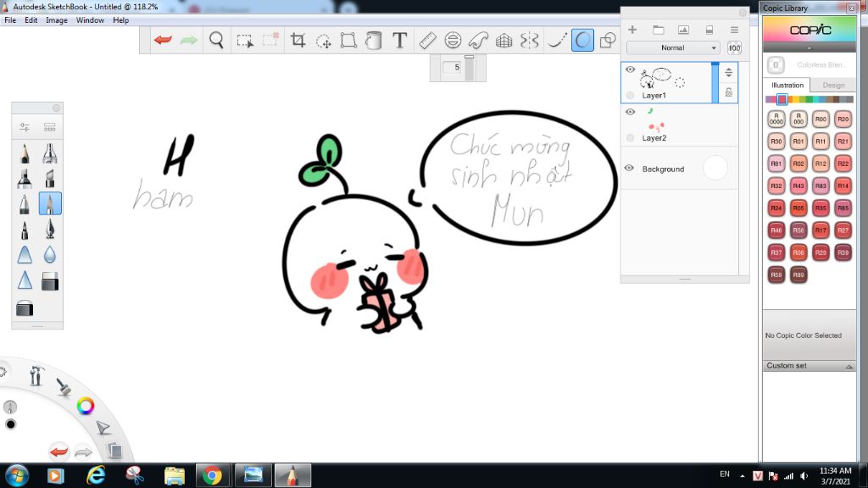Open the layer panel menu icon
Screen dimensions: 868x488
pyautogui.click(x=734, y=30)
